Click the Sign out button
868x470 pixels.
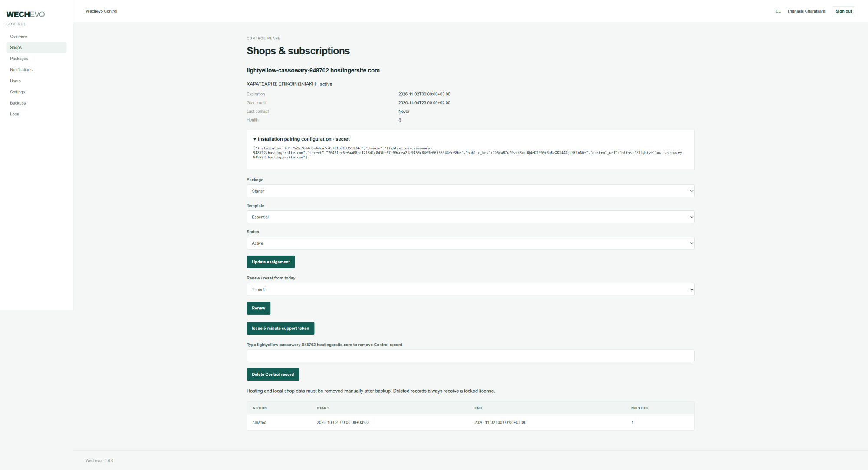[844, 11]
